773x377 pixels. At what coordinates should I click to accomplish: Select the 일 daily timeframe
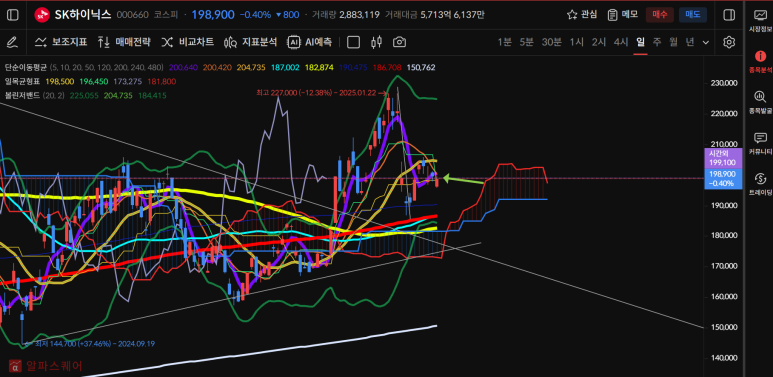click(640, 42)
